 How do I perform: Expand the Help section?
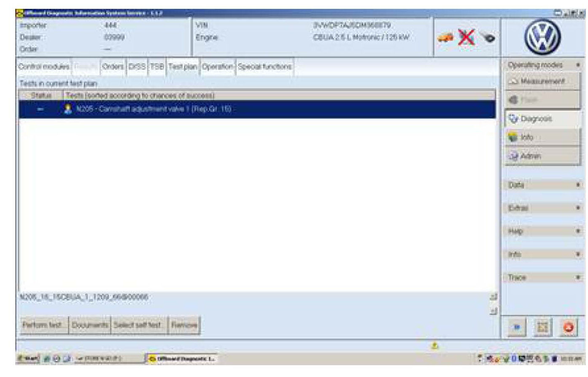point(543,231)
